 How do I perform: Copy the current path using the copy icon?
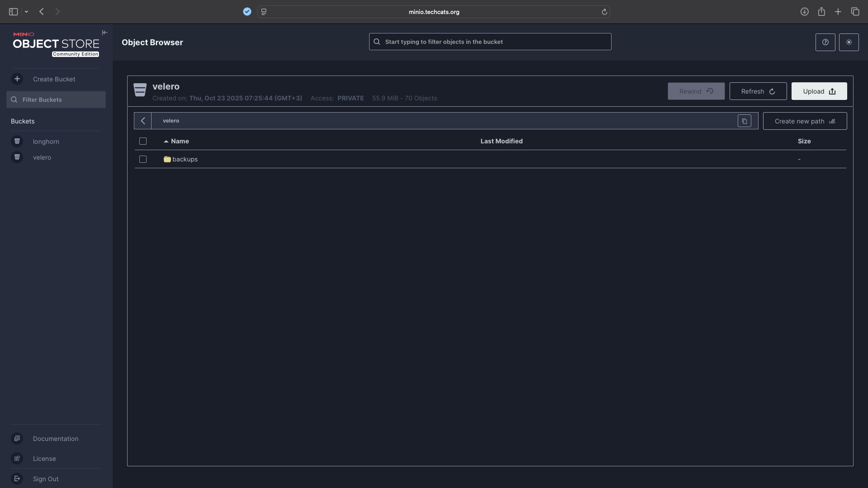point(745,121)
